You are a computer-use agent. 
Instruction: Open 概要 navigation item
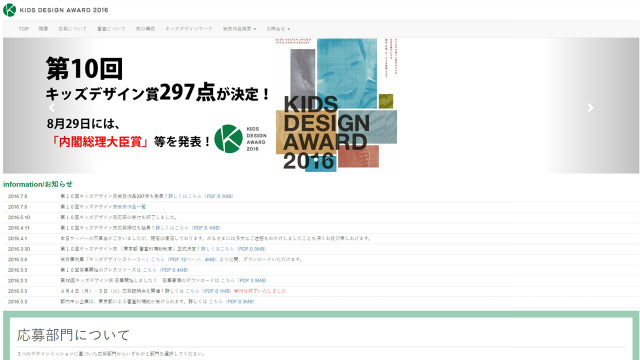[43, 29]
